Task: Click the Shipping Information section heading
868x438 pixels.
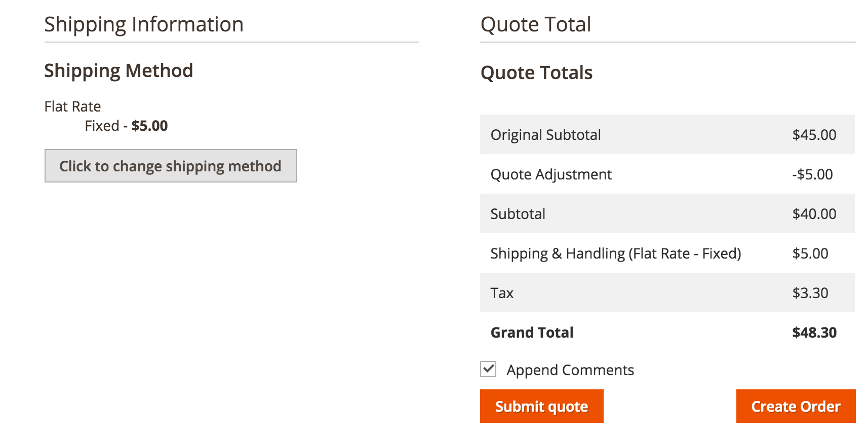Action: (x=144, y=24)
